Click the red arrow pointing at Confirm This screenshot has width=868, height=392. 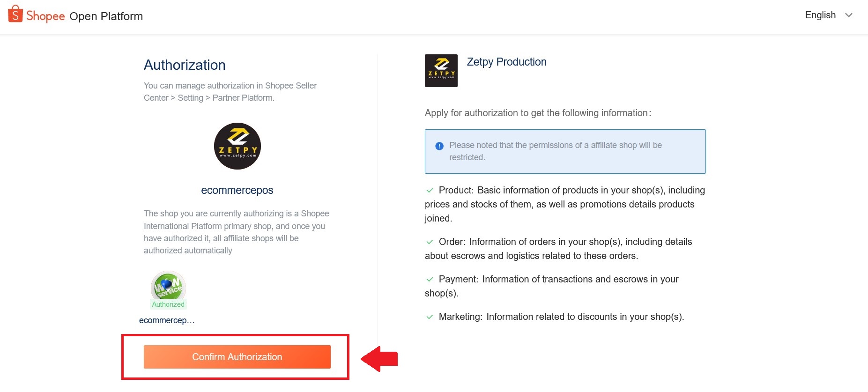(380, 359)
